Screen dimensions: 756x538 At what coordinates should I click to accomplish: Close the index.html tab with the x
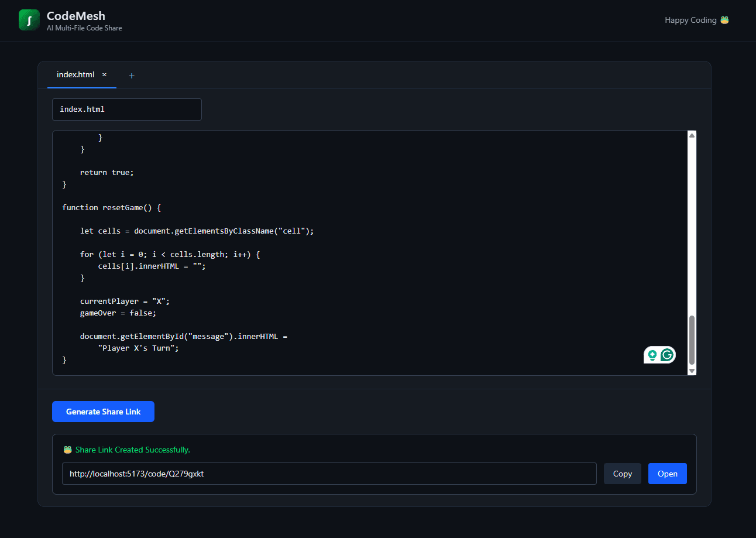(104, 74)
